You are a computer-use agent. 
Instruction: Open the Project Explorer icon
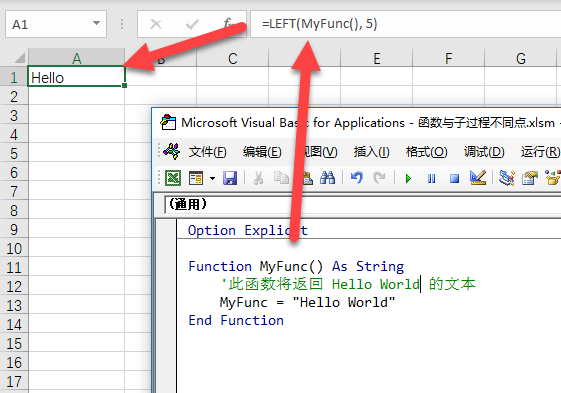pyautogui.click(x=507, y=178)
